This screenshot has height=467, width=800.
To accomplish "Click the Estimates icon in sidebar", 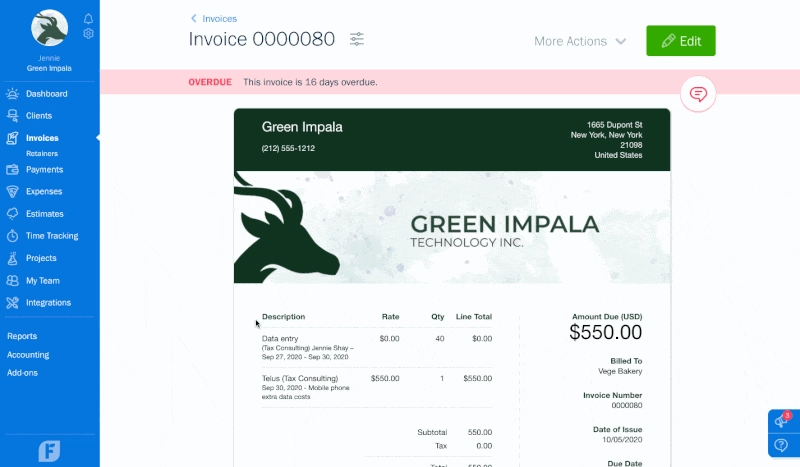I will (12, 213).
